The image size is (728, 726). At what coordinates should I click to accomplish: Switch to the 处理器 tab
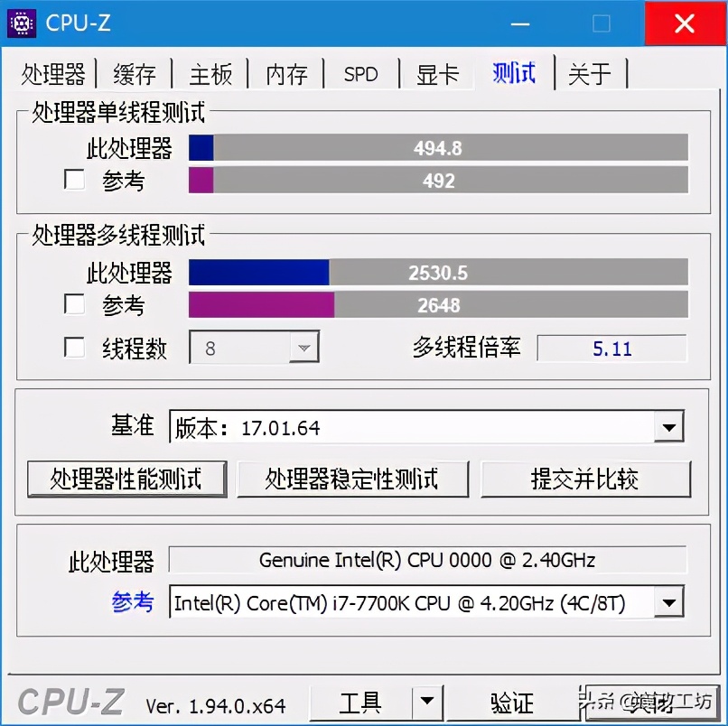tap(54, 75)
